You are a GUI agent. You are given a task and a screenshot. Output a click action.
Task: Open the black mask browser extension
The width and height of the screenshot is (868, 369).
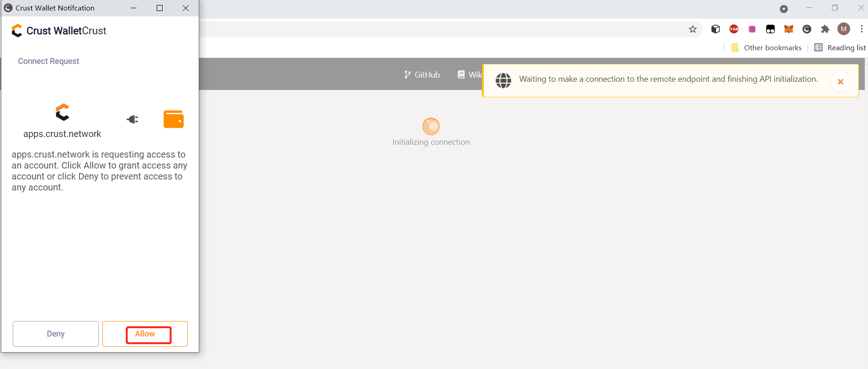coord(770,29)
